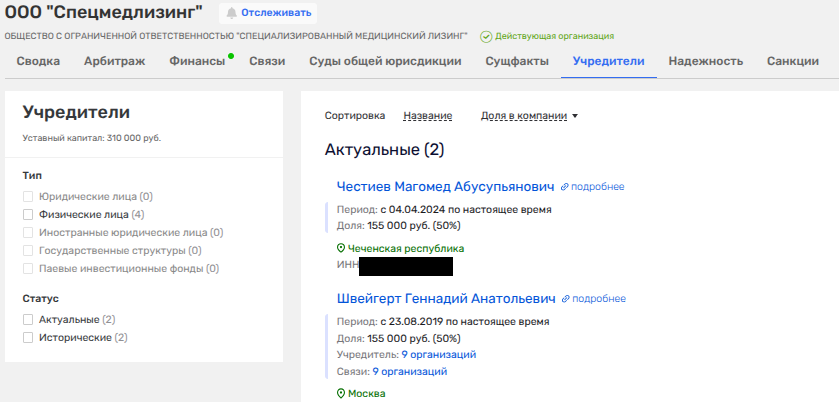Go to the Надежность tab

[705, 61]
